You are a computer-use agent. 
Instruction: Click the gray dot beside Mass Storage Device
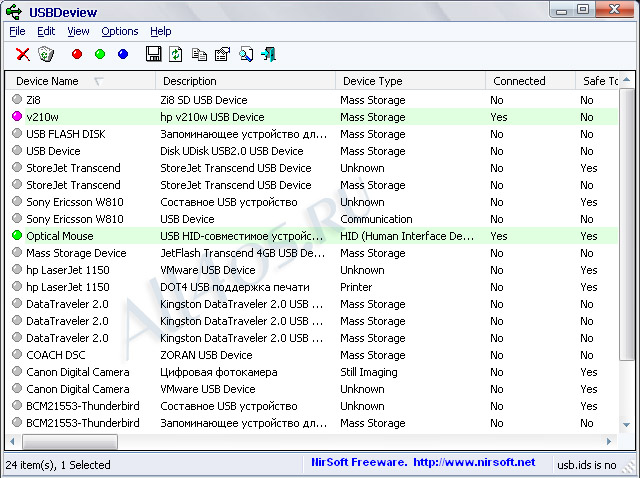pyautogui.click(x=17, y=252)
